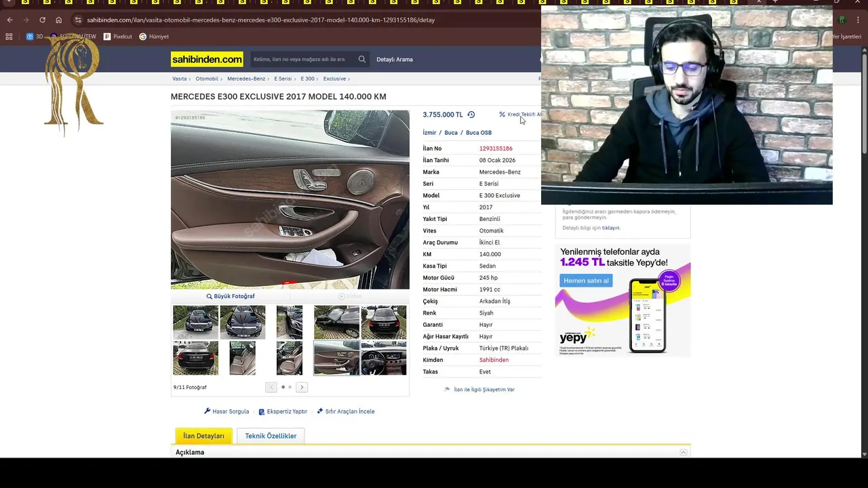Open the Hürriyet bookmark
Viewport: 868px width, 488px height.
[x=154, y=37]
